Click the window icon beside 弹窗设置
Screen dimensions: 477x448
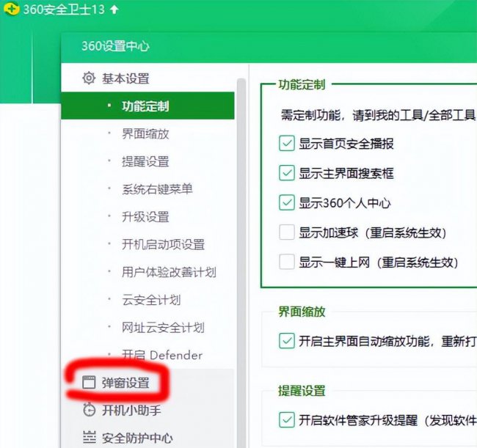point(89,382)
